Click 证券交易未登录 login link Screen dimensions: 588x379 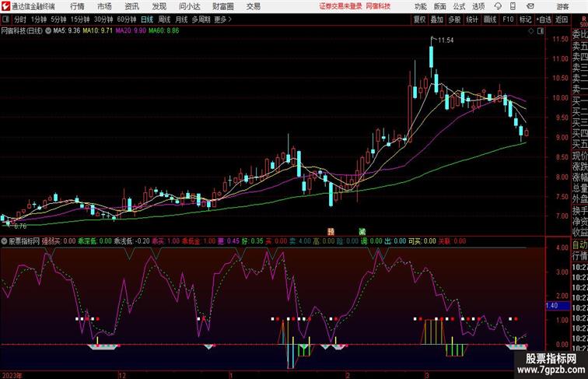click(341, 6)
